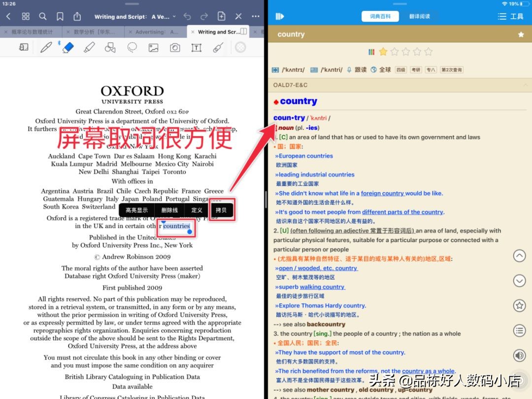This screenshot has height=399, width=532.
Task: Open search with the magnifier icon
Action: 42,16
